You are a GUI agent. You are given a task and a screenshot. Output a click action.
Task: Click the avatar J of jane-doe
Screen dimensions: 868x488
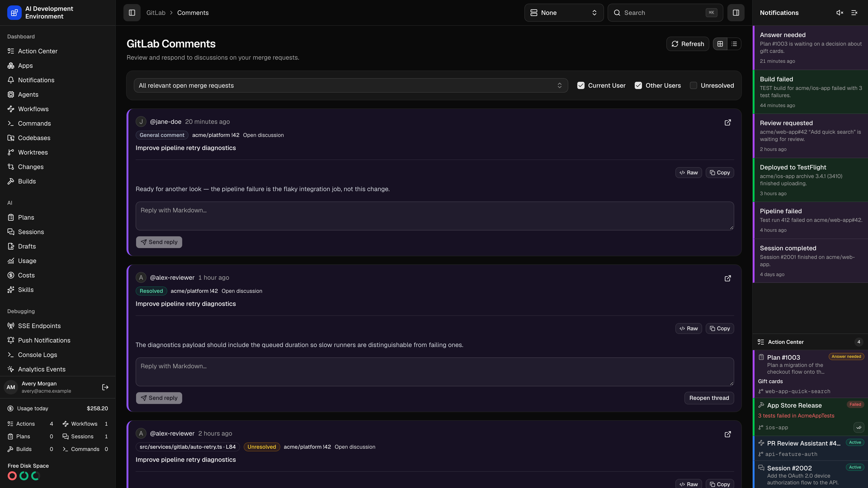click(x=141, y=122)
